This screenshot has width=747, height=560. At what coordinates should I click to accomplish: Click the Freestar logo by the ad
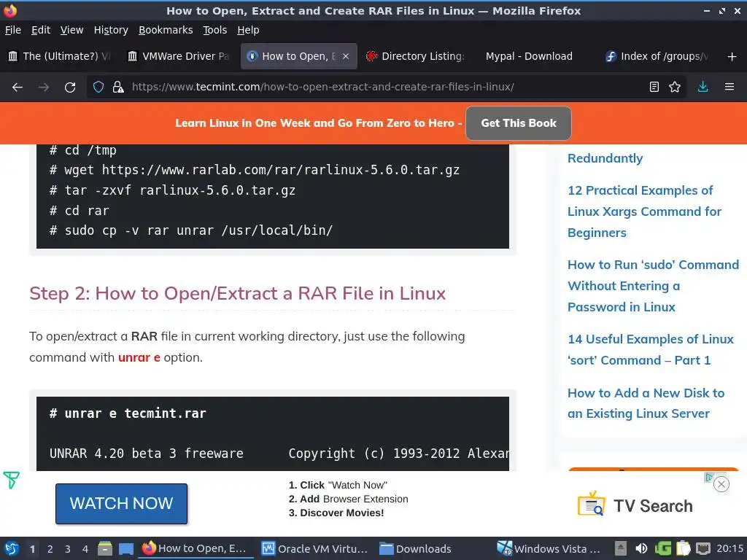(x=11, y=480)
